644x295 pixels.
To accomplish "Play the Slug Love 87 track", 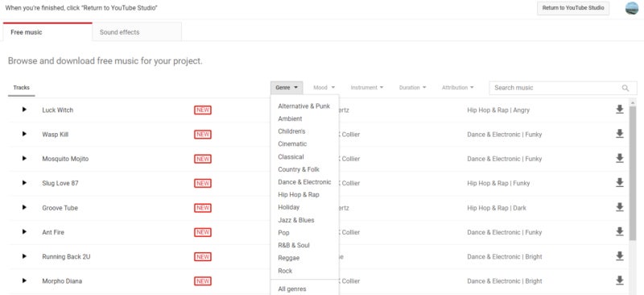I will [x=24, y=183].
